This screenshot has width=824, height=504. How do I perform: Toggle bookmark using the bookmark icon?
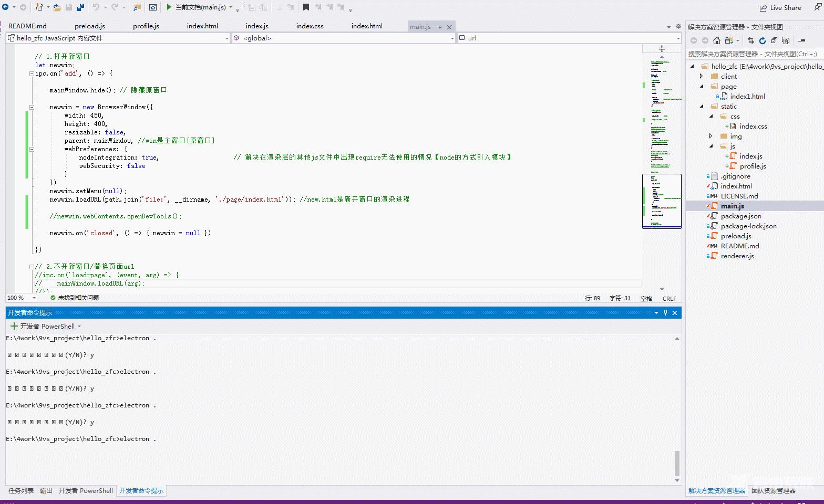306,7
